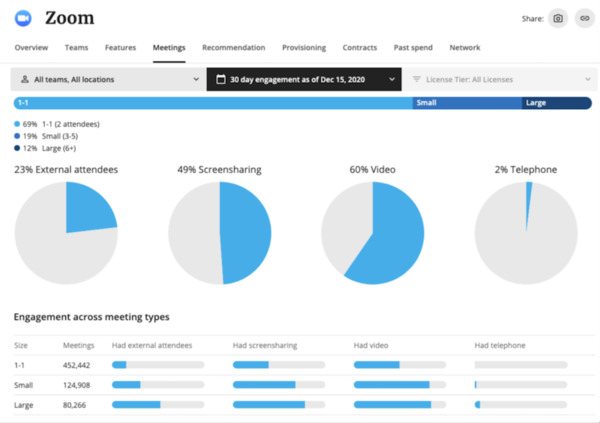
Task: Click the Large segment of the size bar
Action: click(x=557, y=103)
